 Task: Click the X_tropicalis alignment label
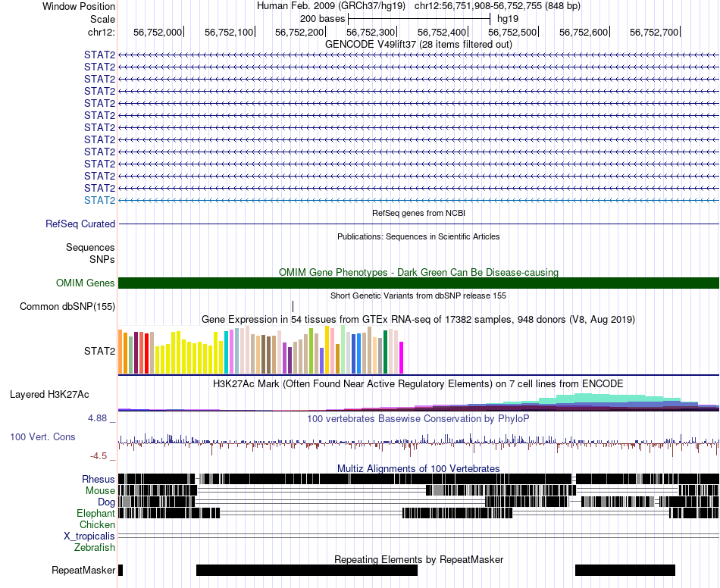pyautogui.click(x=89, y=536)
